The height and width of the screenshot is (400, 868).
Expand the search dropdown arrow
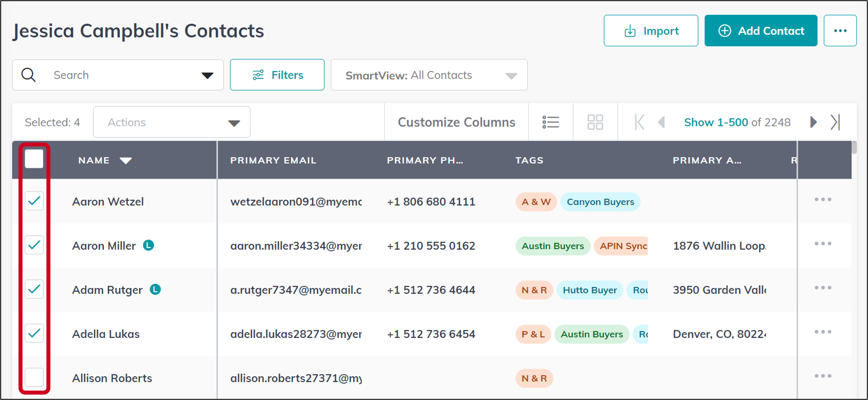[207, 75]
